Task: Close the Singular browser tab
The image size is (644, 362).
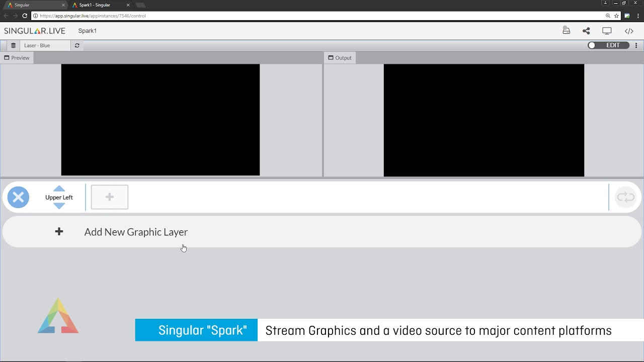Action: coord(63,5)
